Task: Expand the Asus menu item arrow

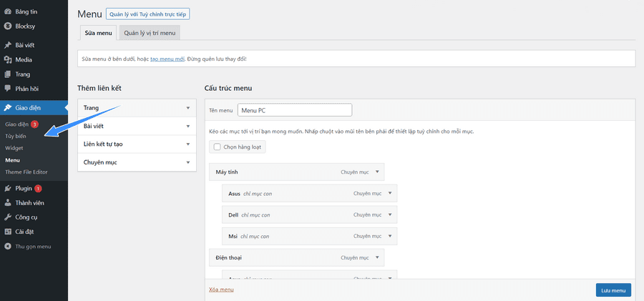Action: [x=390, y=193]
